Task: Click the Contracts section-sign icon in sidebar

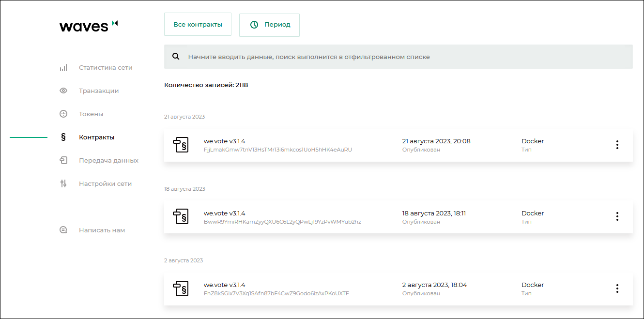Action: [63, 137]
